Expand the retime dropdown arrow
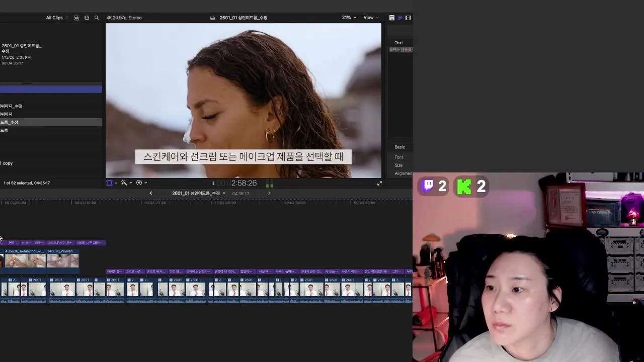This screenshot has width=644, height=362. click(146, 183)
